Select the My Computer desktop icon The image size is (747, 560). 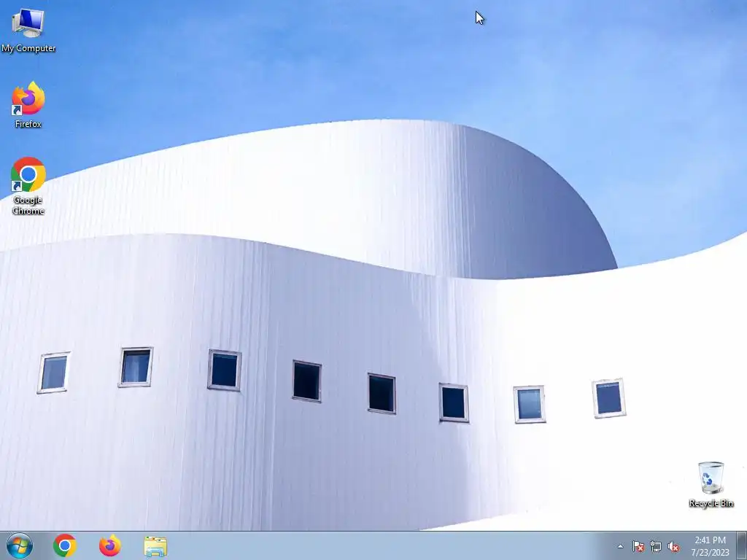28,30
